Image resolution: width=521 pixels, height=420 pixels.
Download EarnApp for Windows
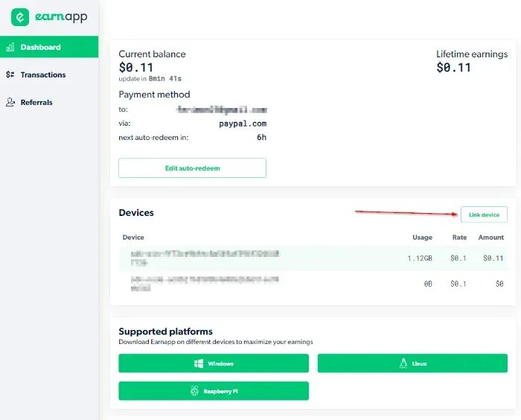pos(214,363)
